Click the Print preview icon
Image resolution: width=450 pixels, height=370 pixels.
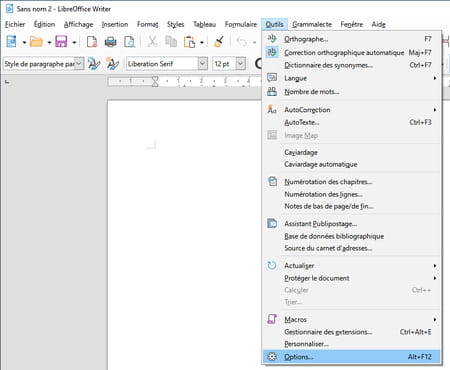click(x=129, y=42)
